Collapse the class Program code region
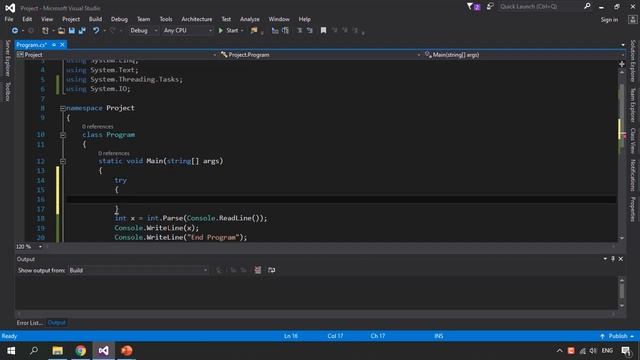 click(63, 135)
